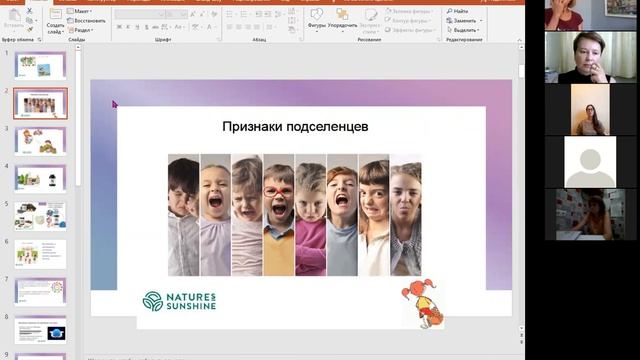Click the Replace (Заменить) button

tap(464, 20)
